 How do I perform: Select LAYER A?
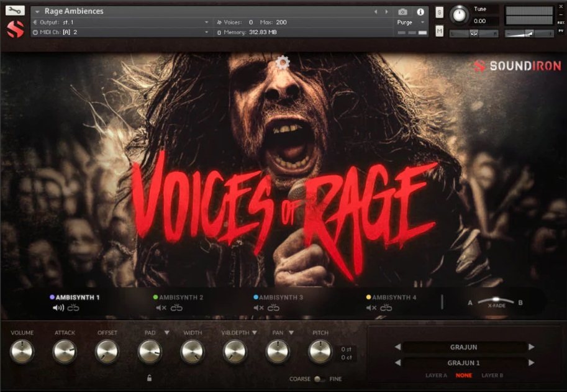(x=436, y=375)
